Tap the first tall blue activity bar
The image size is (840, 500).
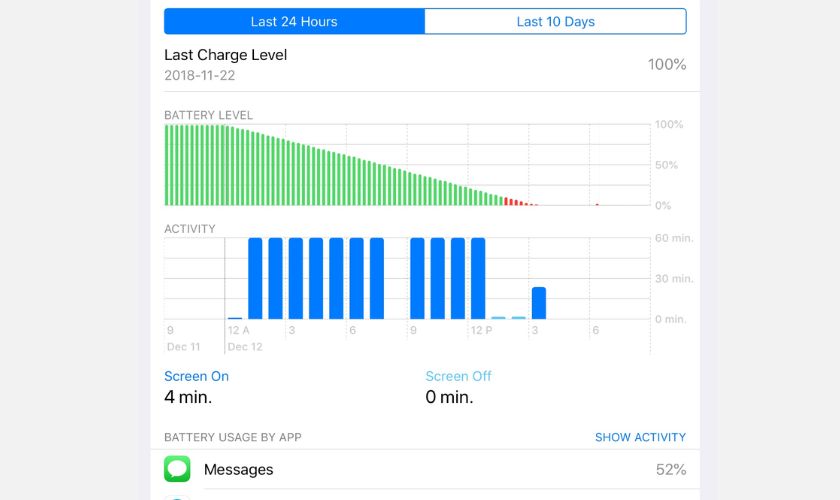point(255,278)
